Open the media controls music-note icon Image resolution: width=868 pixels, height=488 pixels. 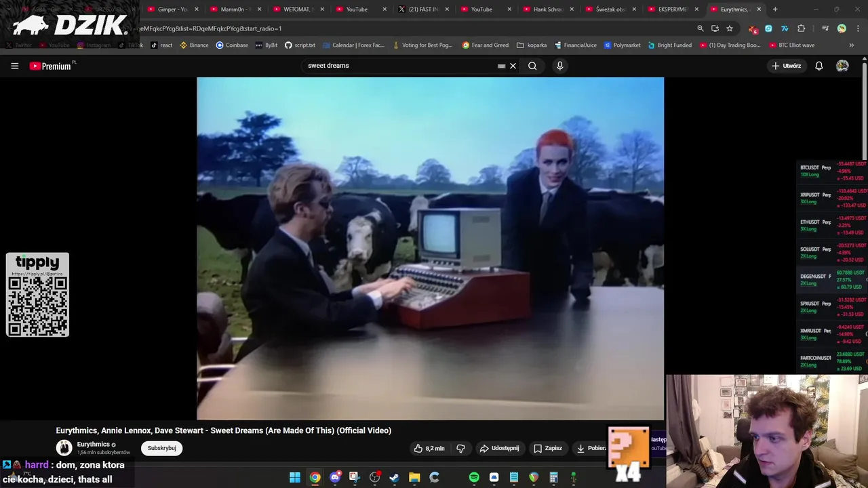click(825, 28)
